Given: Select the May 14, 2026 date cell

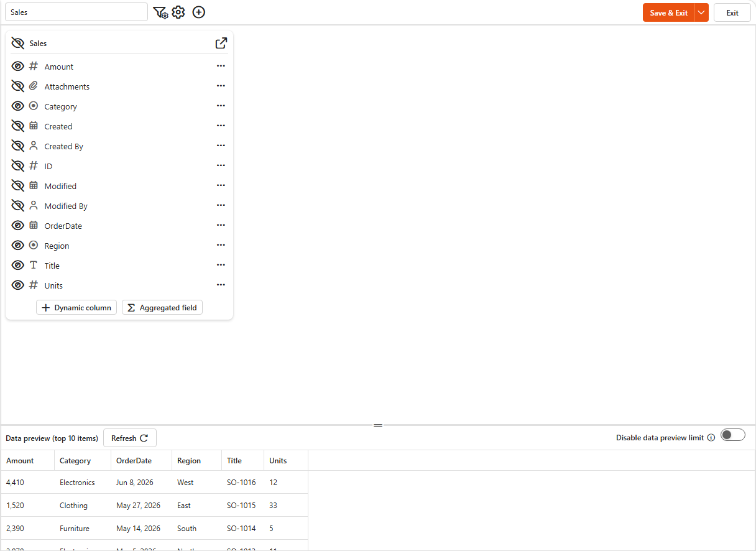Looking at the screenshot, I should click(x=141, y=529).
